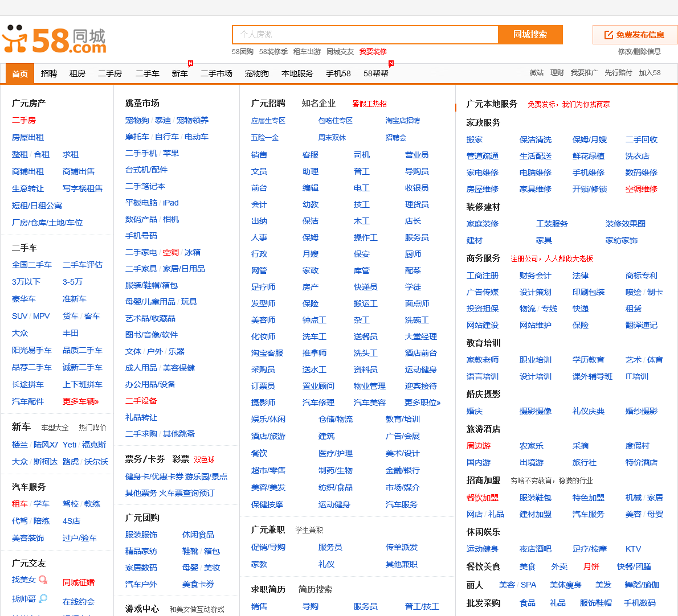Open the 更多职位» link

pyautogui.click(x=422, y=403)
